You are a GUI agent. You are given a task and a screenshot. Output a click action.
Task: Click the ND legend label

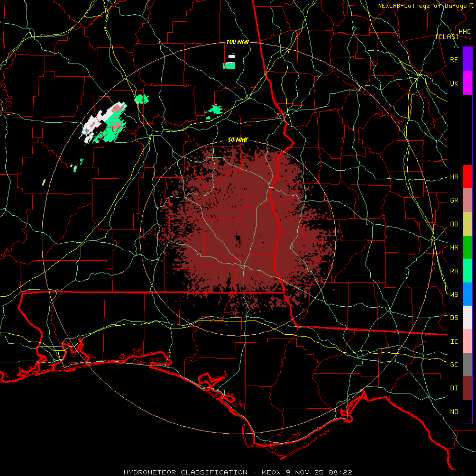454,412
